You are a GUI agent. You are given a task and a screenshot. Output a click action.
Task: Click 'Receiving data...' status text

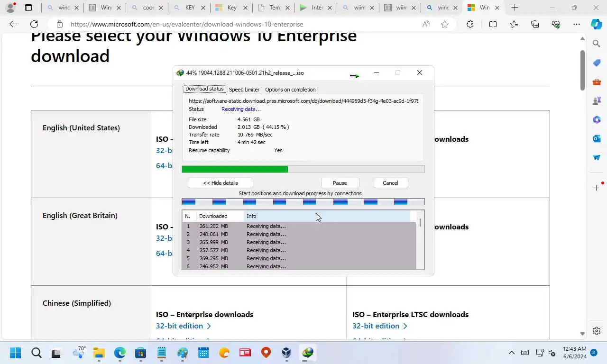[241, 109]
